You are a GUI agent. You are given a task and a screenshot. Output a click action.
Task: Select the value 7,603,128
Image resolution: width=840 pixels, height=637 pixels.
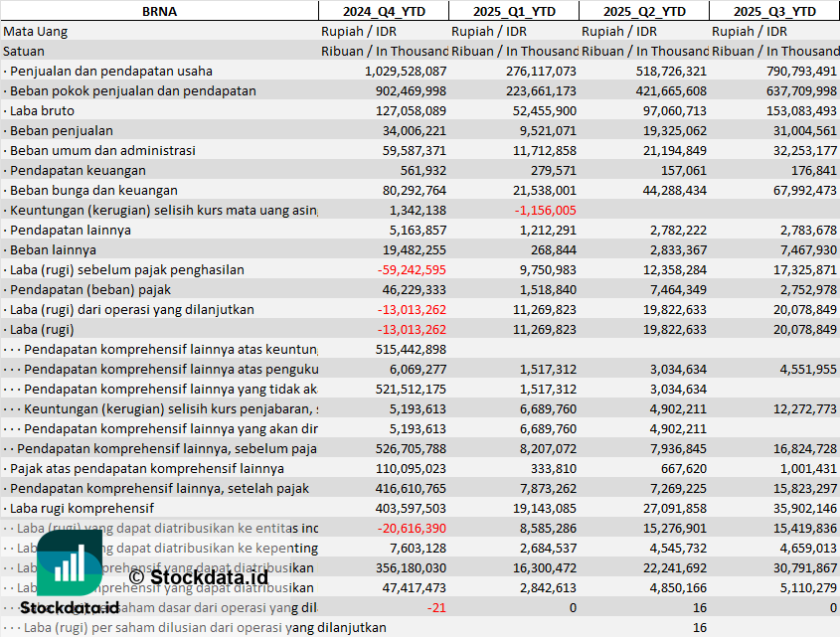(x=418, y=549)
